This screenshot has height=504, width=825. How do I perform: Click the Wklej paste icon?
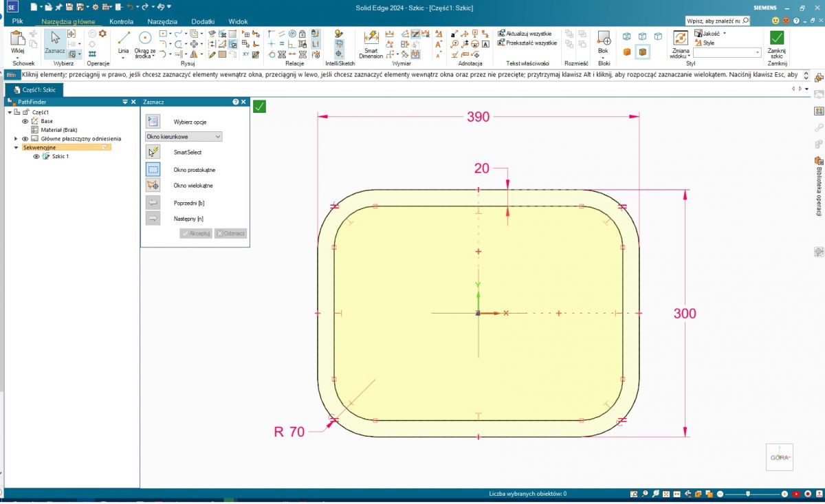[18, 38]
